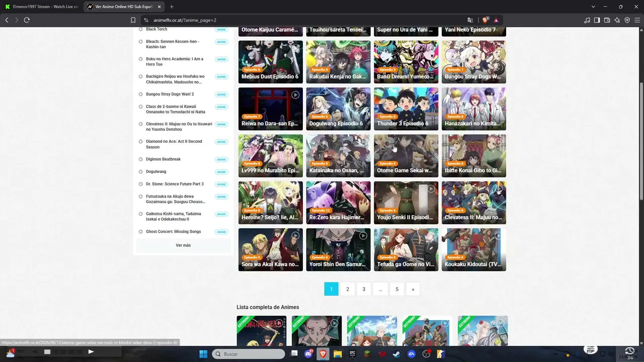Go to pagination page 2
Screen dimensions: 644x362
coord(348,289)
